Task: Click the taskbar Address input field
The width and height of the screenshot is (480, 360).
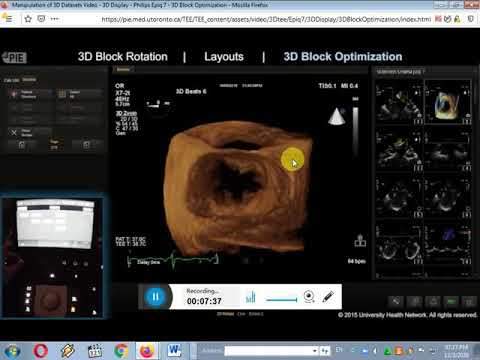Action: (x=268, y=351)
